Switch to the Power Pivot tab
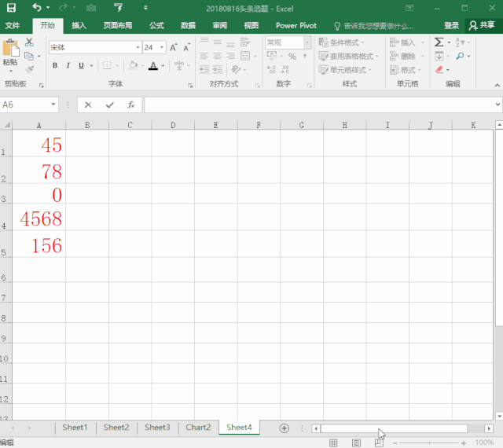 click(x=296, y=25)
